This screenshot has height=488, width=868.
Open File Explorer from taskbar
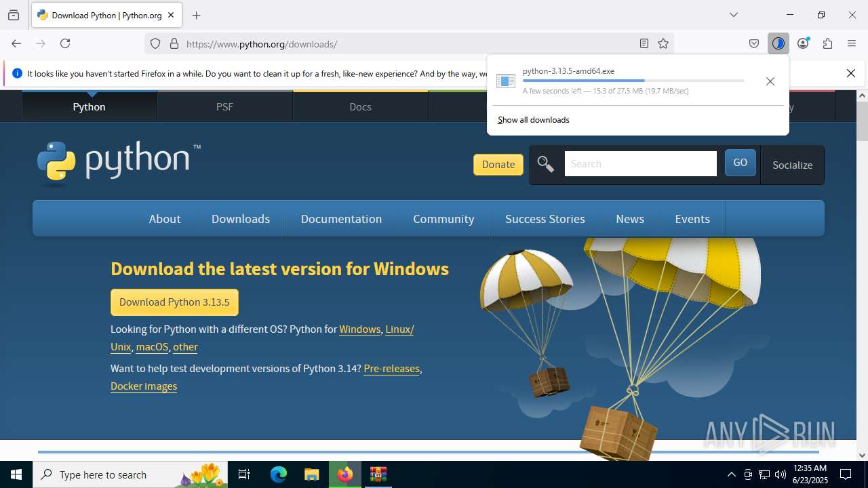click(311, 474)
